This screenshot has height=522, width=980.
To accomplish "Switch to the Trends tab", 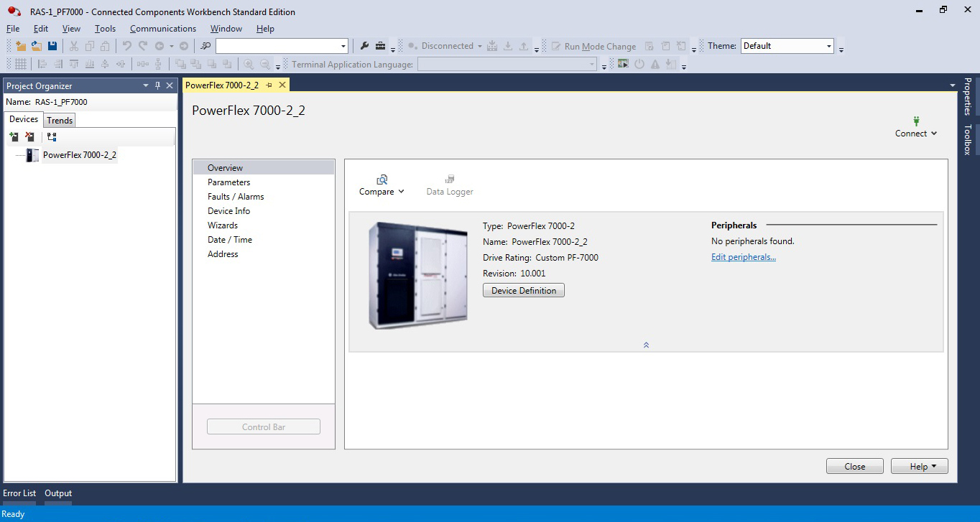I will click(x=60, y=121).
